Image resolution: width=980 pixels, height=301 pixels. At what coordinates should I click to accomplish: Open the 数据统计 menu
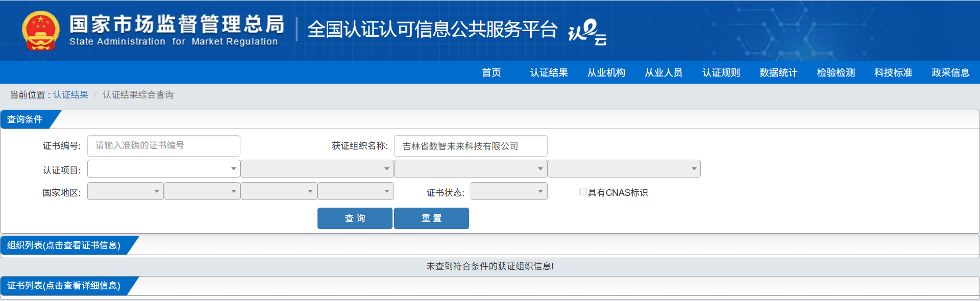[778, 72]
